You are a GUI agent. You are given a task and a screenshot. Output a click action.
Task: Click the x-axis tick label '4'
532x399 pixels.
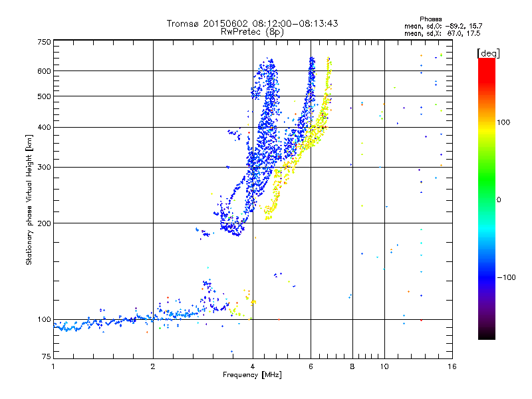point(253,366)
